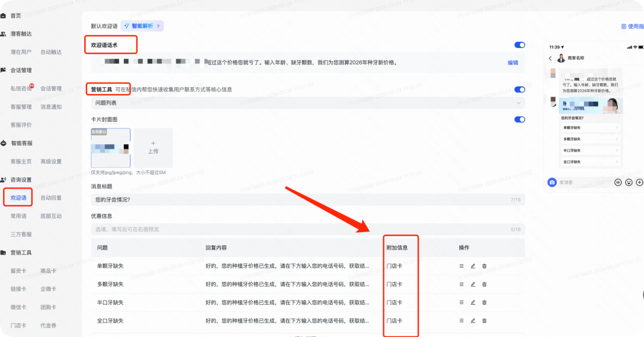Open 半口牙缺失 option in phone preview

coord(591,150)
